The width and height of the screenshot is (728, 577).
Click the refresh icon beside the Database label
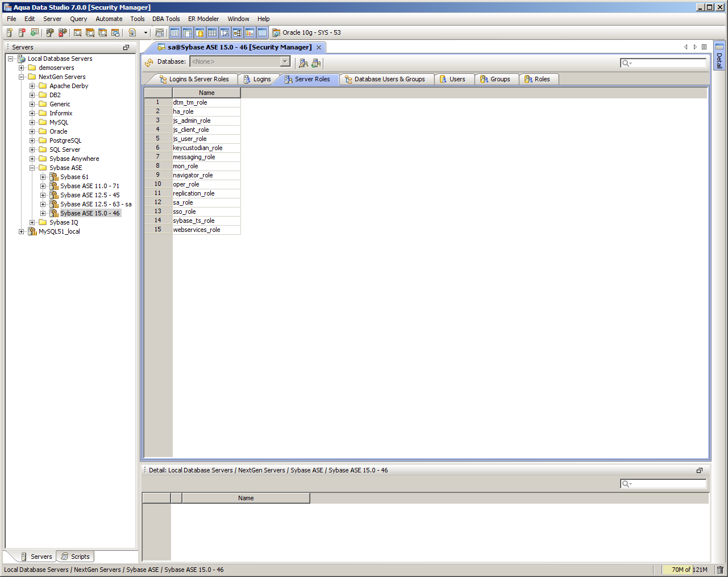(x=149, y=62)
